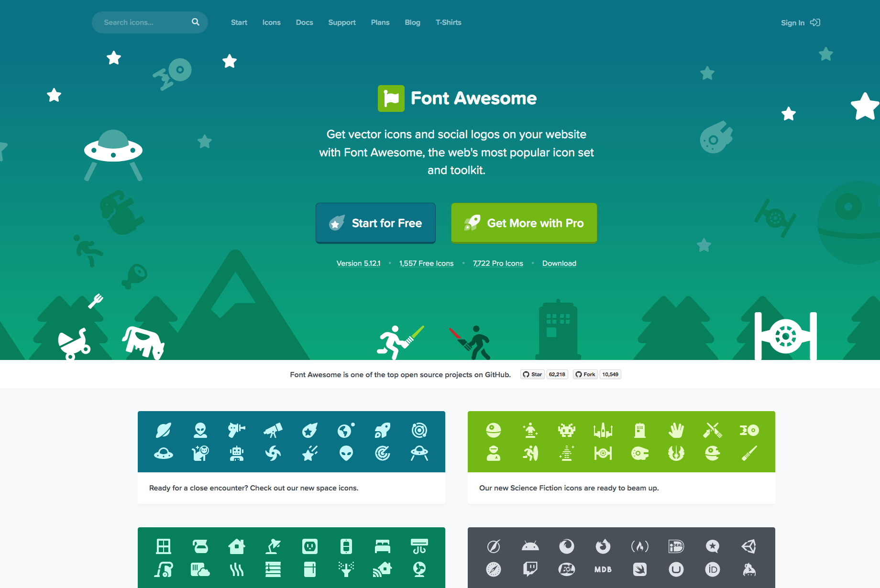Select the freeCodeCamp flame brand icon
Screen dimensions: 880x588
(640, 546)
